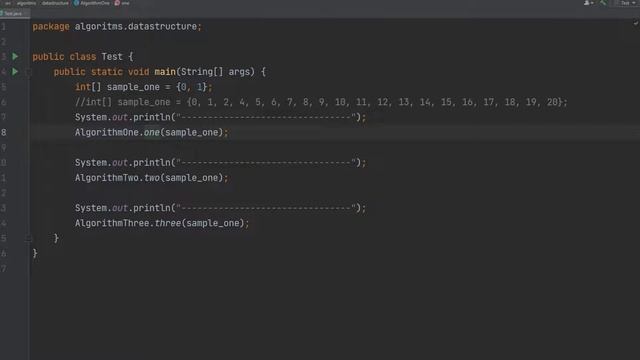Click the fold marker at main's closing brace

pos(28,238)
